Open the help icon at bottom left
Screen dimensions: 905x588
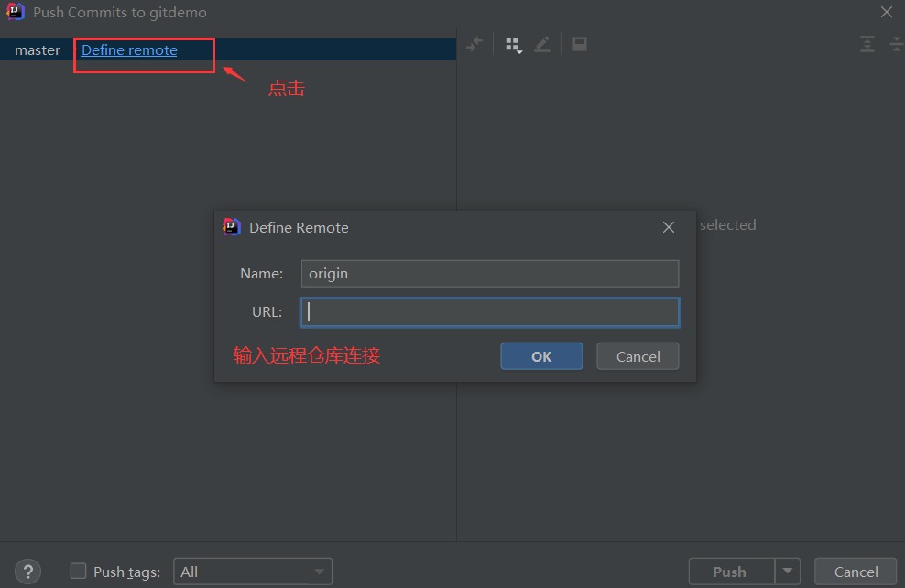coord(27,571)
